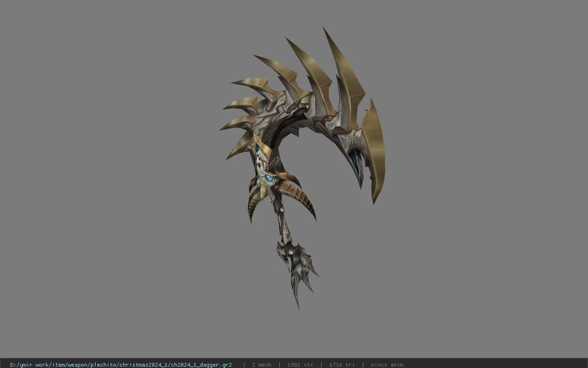Click the '2 mesh' status entry
The image size is (588, 368).
[262, 365]
